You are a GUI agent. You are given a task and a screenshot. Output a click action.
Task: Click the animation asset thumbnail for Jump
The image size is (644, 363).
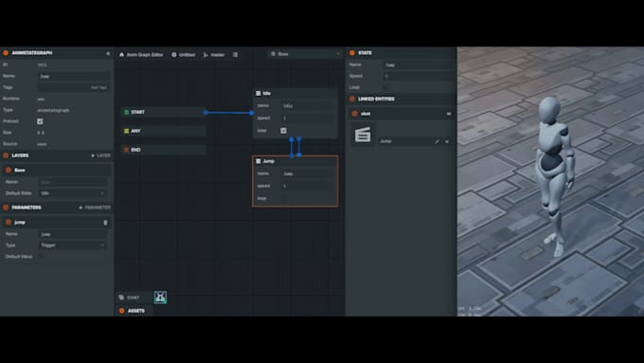363,135
